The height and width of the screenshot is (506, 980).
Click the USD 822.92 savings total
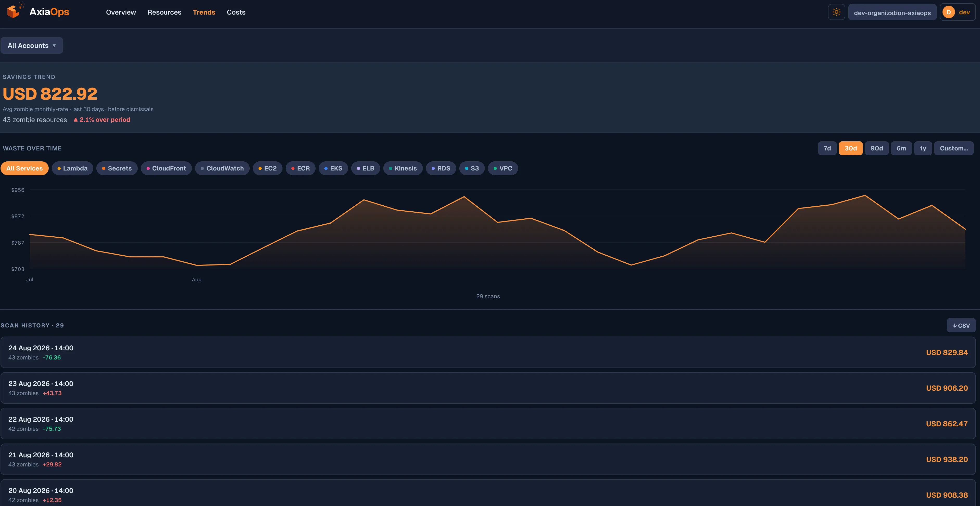50,94
